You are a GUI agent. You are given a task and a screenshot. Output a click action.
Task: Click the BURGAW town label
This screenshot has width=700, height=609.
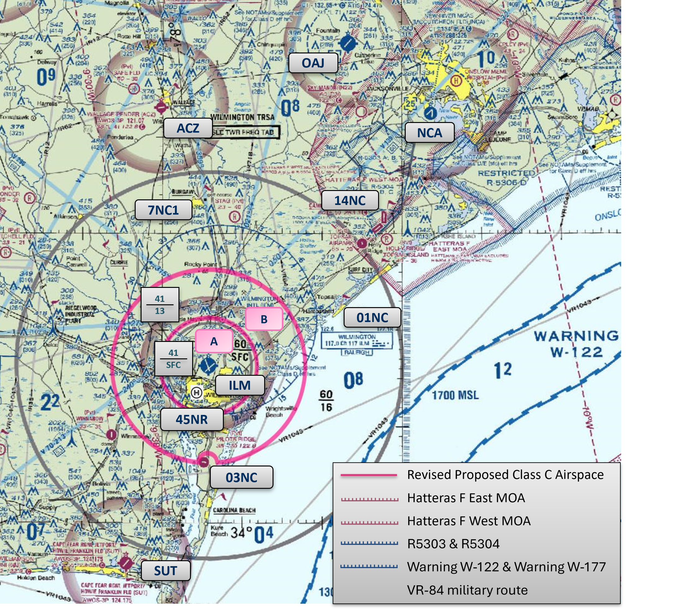pos(183,192)
